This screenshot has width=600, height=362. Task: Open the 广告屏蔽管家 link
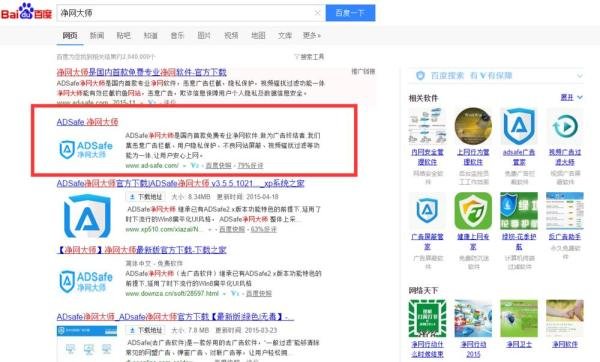[x=427, y=242]
